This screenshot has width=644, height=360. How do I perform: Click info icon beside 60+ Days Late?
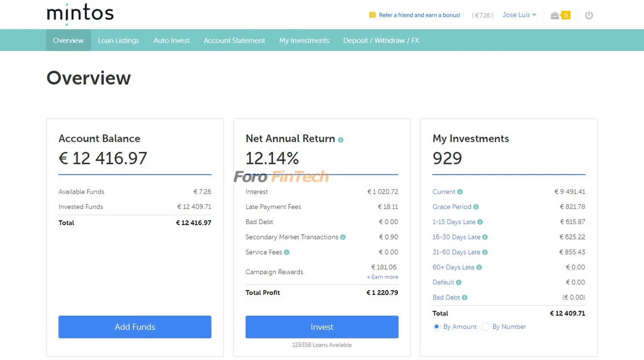point(479,268)
